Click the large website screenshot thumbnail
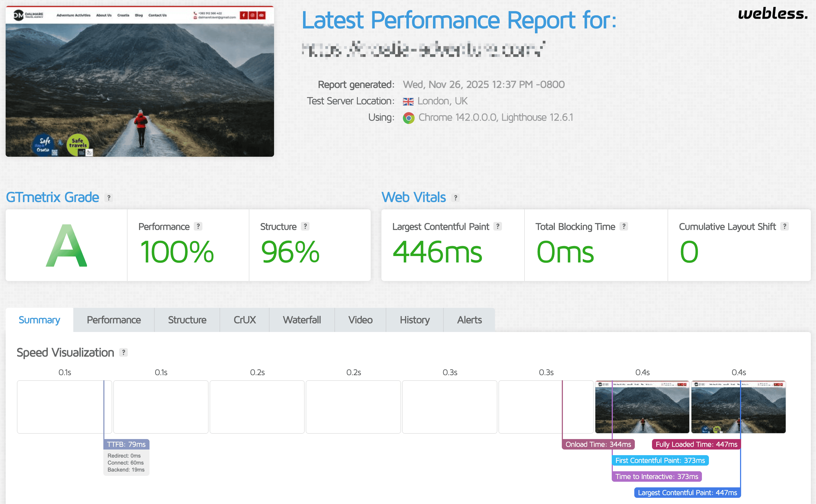This screenshot has height=504, width=816. 140,81
